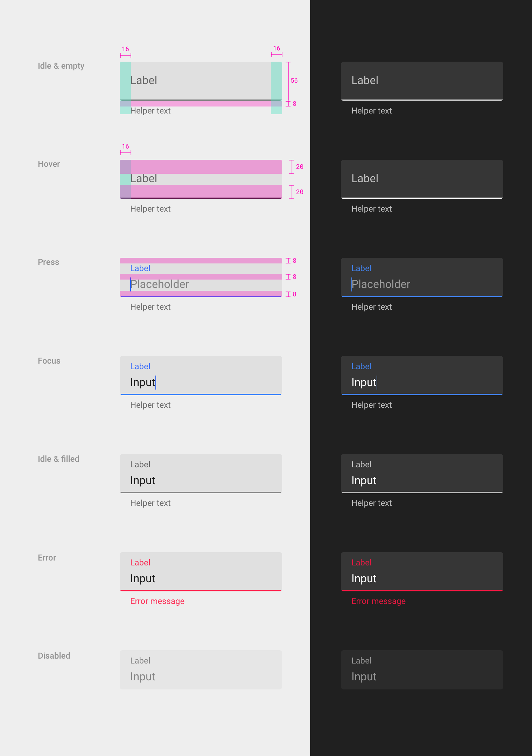Screen dimensions: 532x756
Task: Click the Idle & empty row heading
Action: 61,66
